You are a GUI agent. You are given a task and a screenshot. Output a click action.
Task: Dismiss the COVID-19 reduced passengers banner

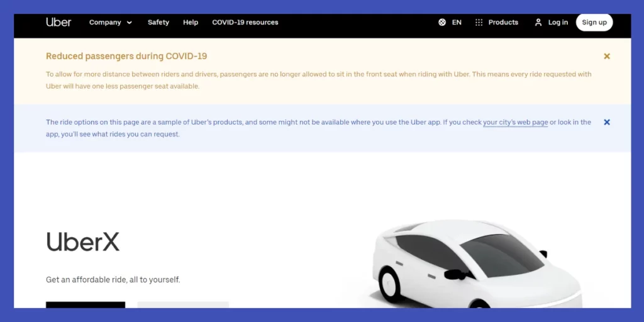[x=607, y=56]
